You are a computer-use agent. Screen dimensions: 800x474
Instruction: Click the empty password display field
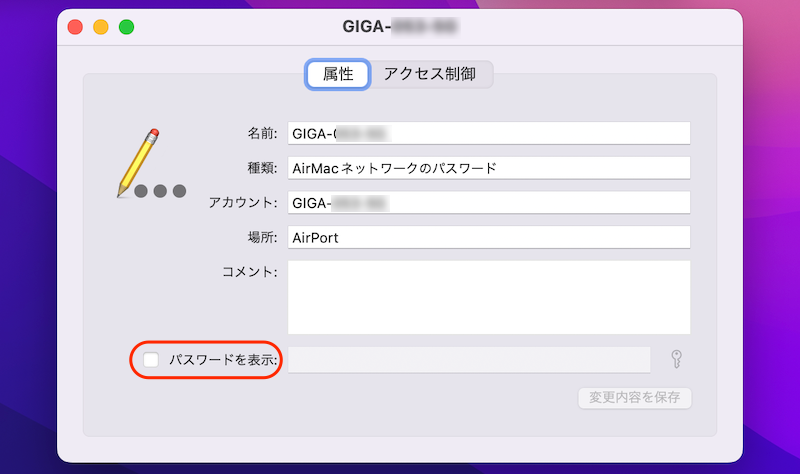(x=469, y=360)
